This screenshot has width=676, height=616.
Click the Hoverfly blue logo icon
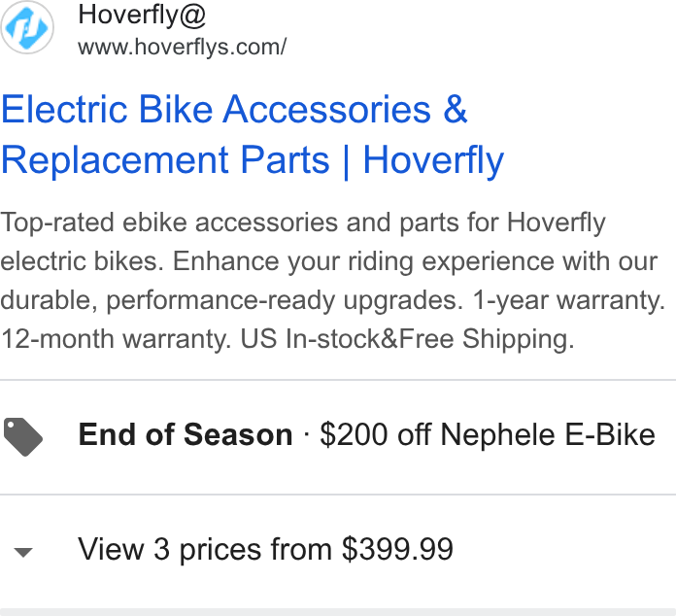pos(27,27)
